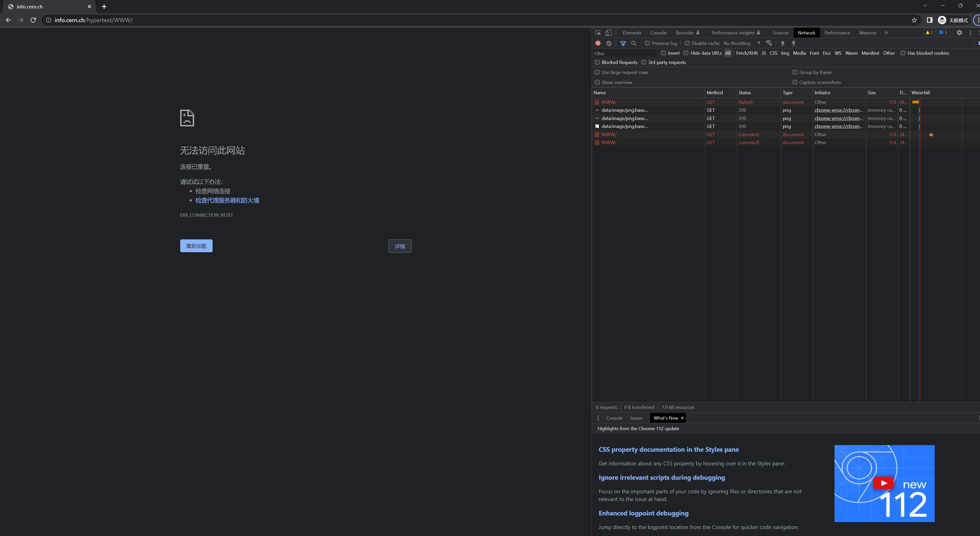
Task: Click the import HAR upload icon
Action: [783, 43]
